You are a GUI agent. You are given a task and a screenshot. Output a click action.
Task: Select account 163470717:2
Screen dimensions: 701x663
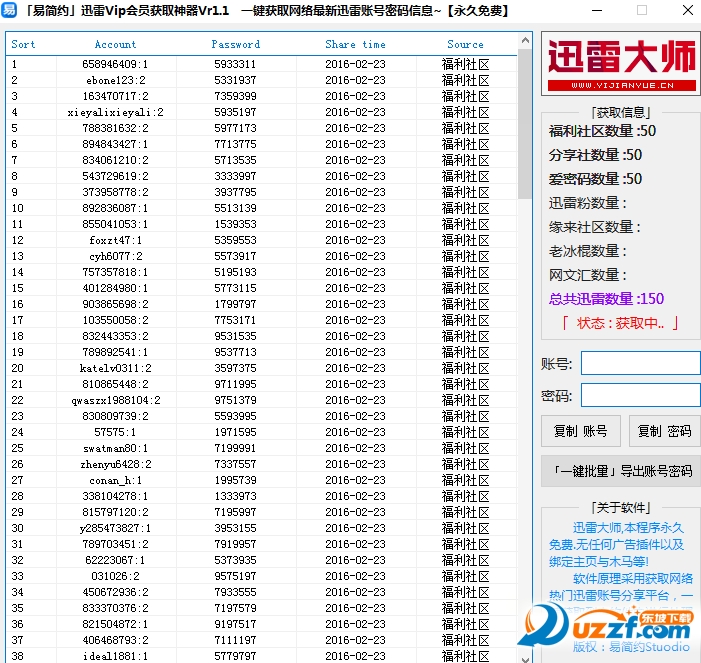(115, 96)
